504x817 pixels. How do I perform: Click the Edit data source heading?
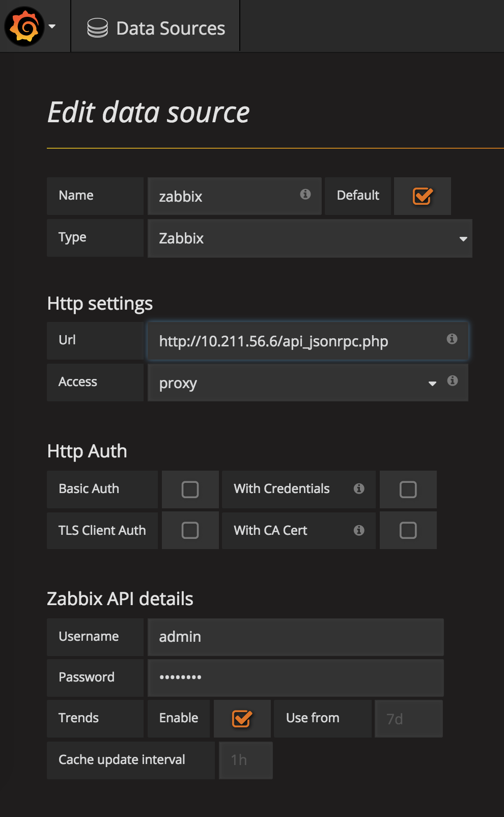pyautogui.click(x=149, y=112)
